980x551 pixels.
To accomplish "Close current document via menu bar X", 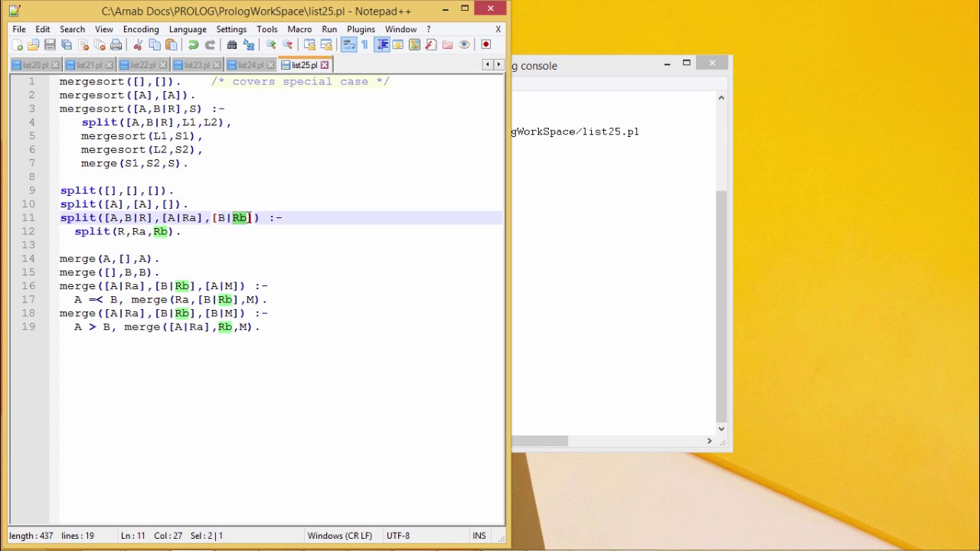I will 498,29.
